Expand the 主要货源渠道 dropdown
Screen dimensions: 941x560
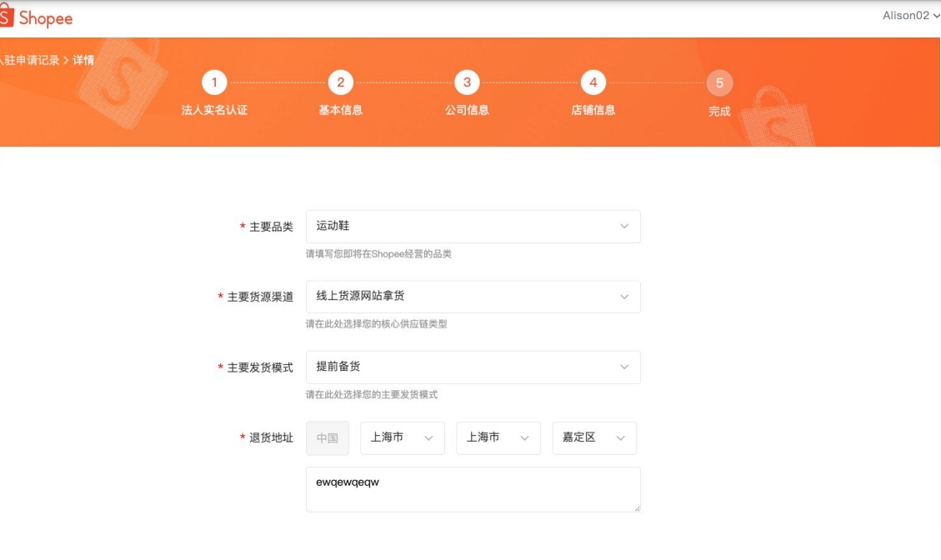(x=472, y=297)
